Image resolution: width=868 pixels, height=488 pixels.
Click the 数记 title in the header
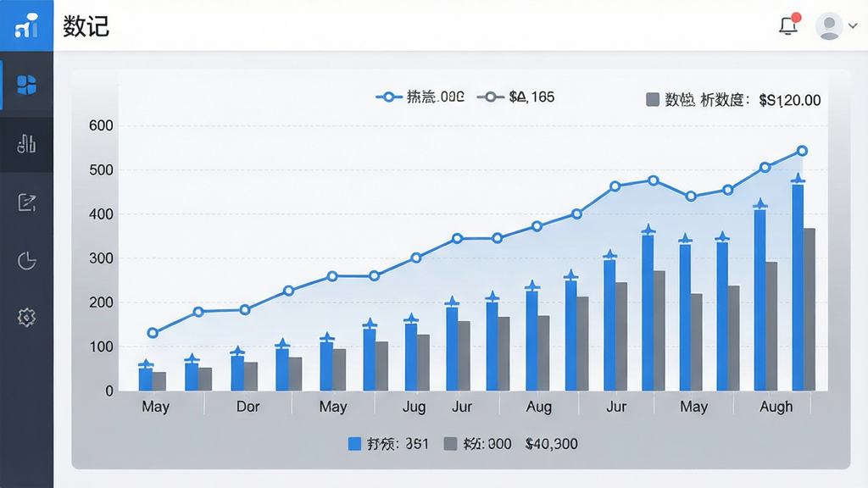pyautogui.click(x=86, y=26)
